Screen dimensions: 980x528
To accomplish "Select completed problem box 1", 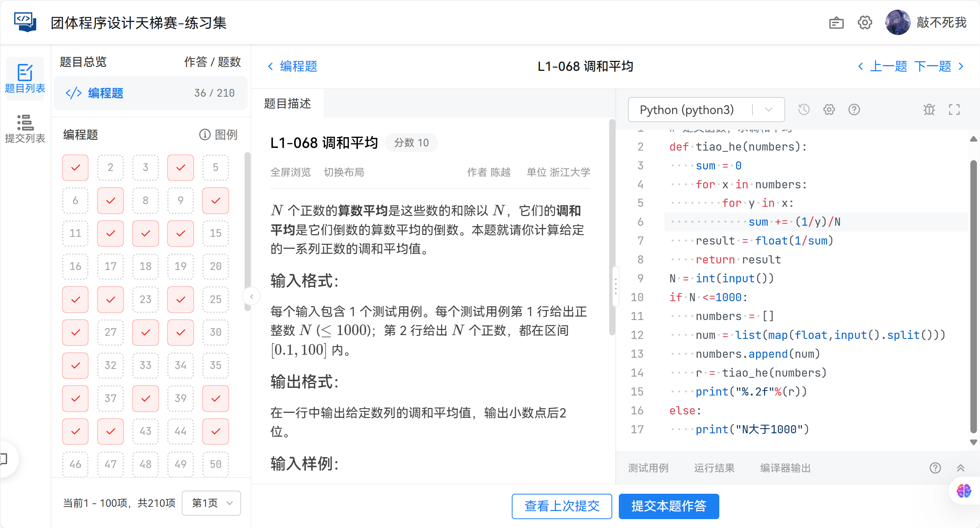I will pos(75,168).
